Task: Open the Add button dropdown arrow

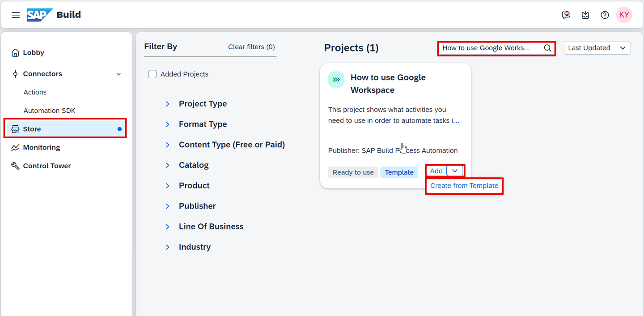Action: click(455, 171)
